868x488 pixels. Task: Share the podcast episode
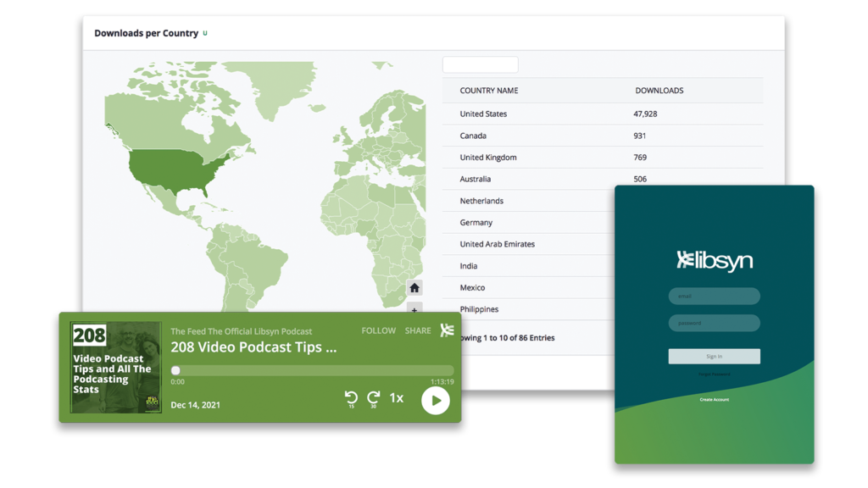pos(418,330)
